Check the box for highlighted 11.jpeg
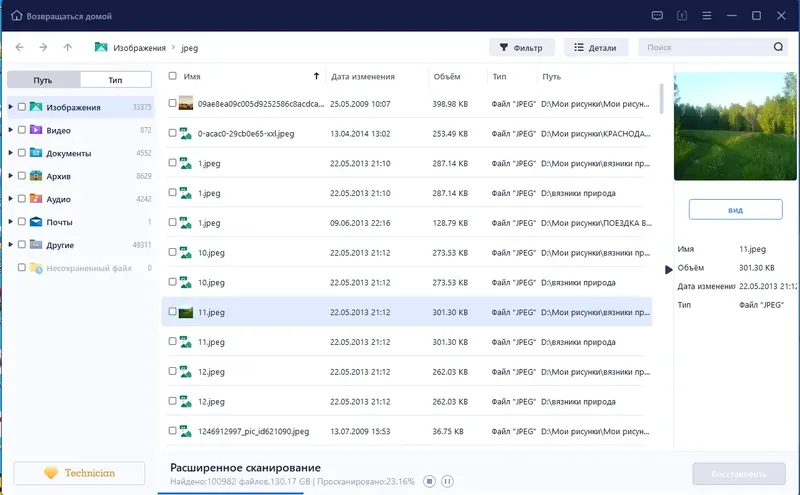 [172, 311]
